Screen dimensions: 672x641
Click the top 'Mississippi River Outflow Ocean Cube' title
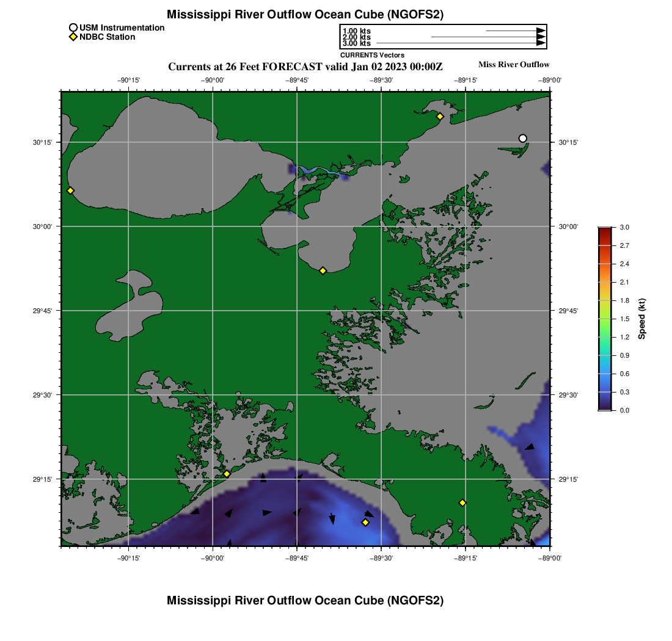pos(305,14)
